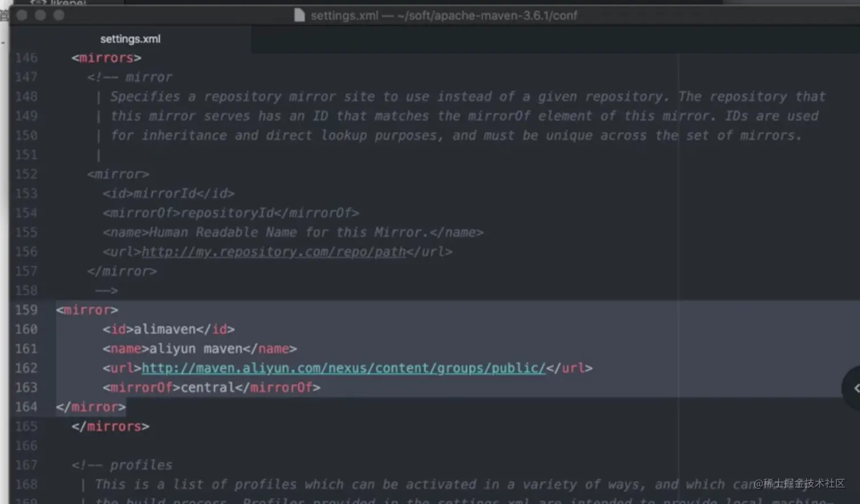Click line number 148 in the gutter
The height and width of the screenshot is (504, 860).
tap(26, 97)
